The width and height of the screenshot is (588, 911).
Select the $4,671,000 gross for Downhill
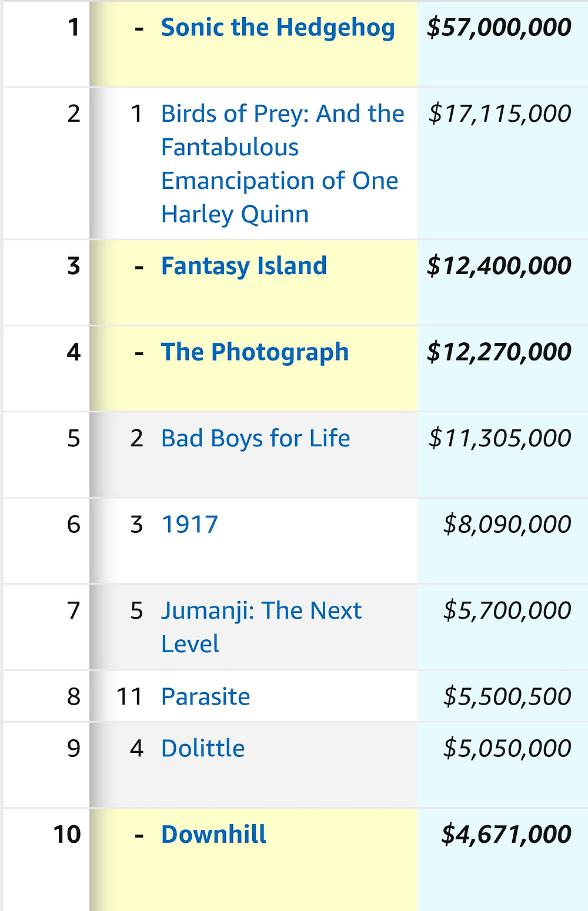(506, 834)
